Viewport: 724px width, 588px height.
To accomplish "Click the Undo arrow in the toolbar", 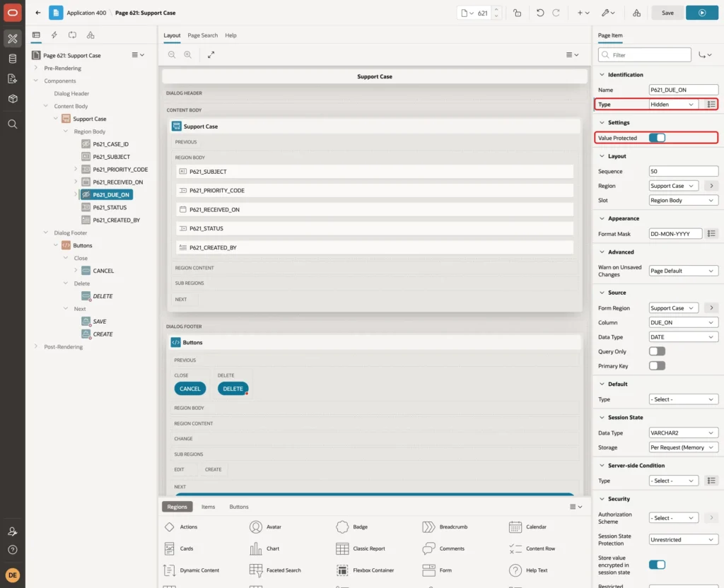I will pos(539,13).
